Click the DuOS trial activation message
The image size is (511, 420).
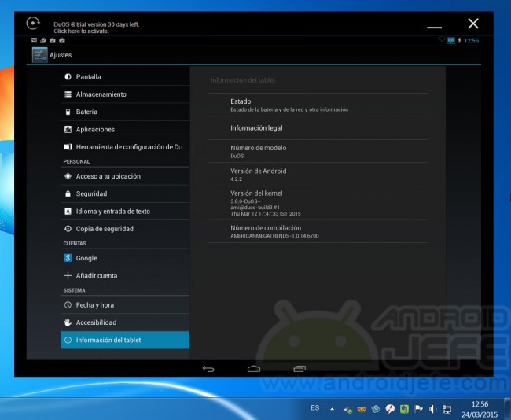(97, 28)
